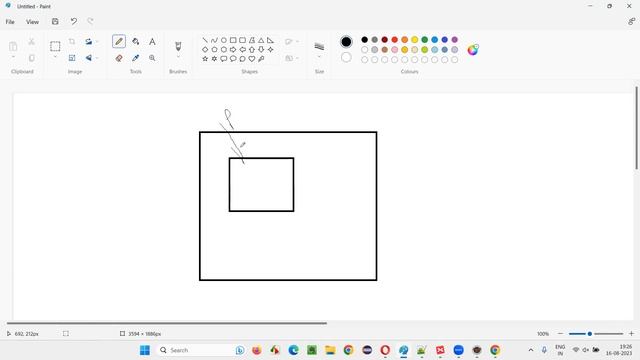This screenshot has width=640, height=360.
Task: Pick the red colour swatch
Action: pyautogui.click(x=395, y=40)
